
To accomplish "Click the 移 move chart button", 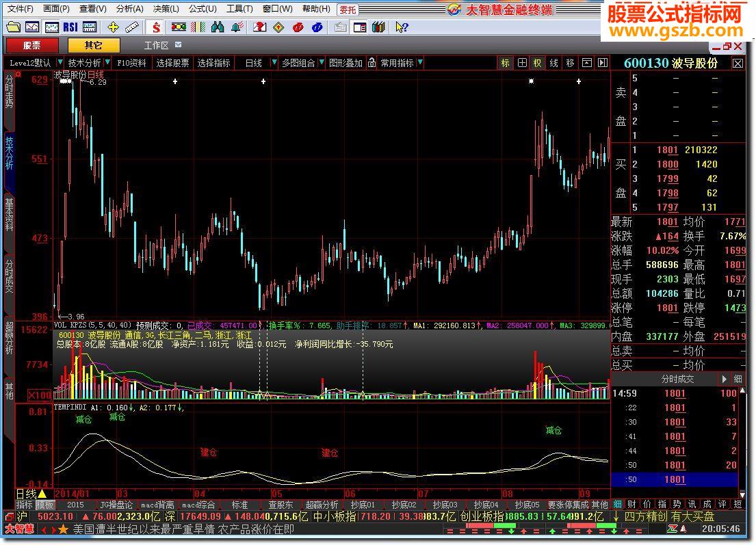I will click(571, 63).
